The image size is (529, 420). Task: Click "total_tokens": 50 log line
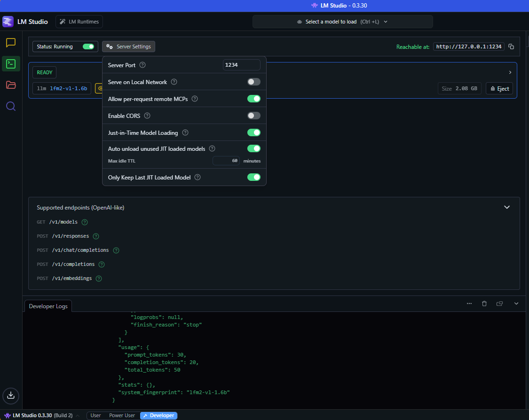point(152,370)
